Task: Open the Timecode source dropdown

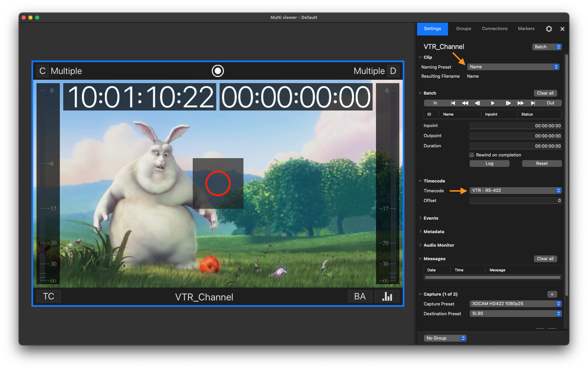Action: point(516,191)
